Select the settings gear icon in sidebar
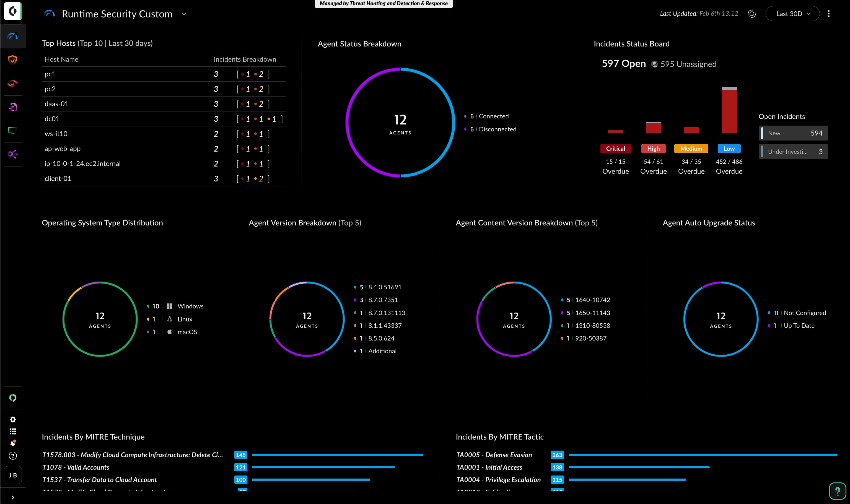The width and height of the screenshot is (850, 504). (13, 419)
